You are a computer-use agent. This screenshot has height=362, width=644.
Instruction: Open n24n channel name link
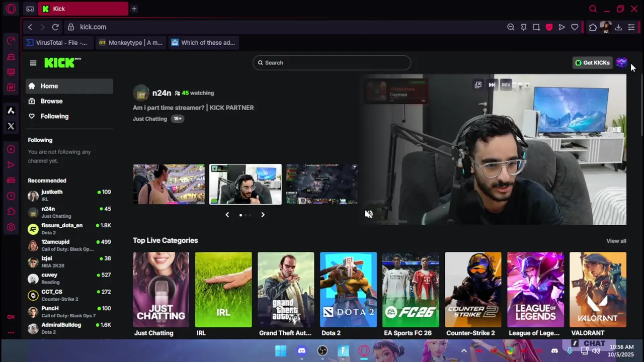162,93
